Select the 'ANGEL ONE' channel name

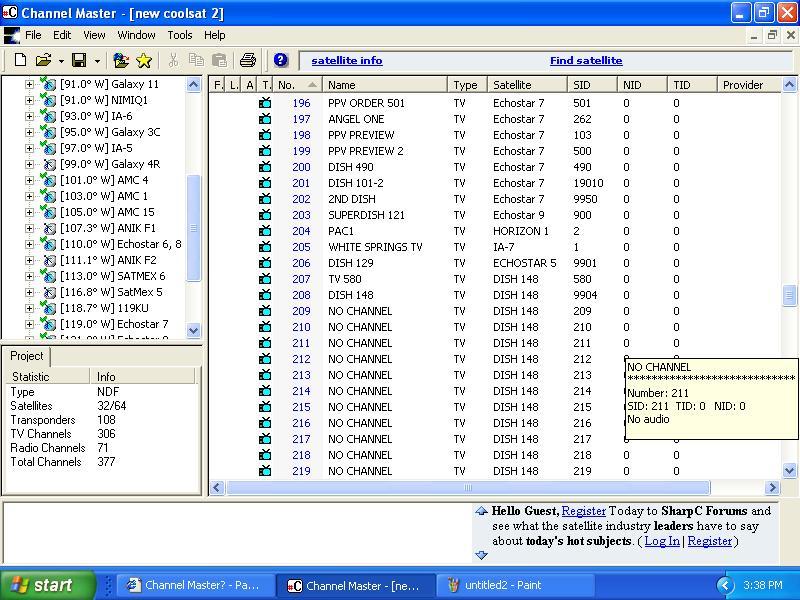point(356,119)
